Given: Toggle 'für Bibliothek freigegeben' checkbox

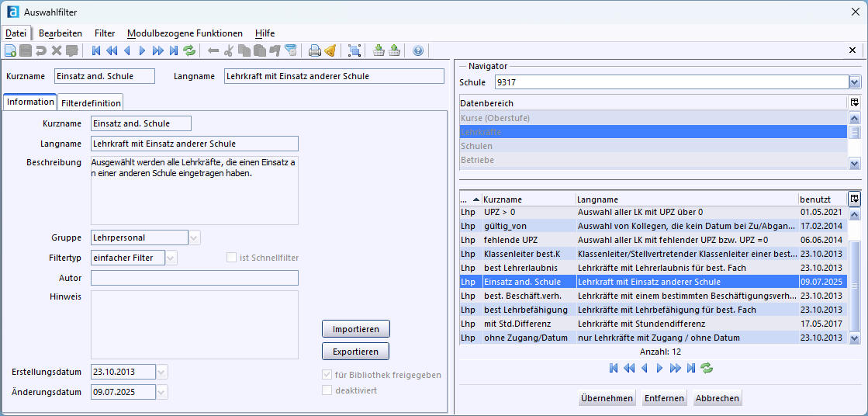Looking at the screenshot, I should click(327, 375).
